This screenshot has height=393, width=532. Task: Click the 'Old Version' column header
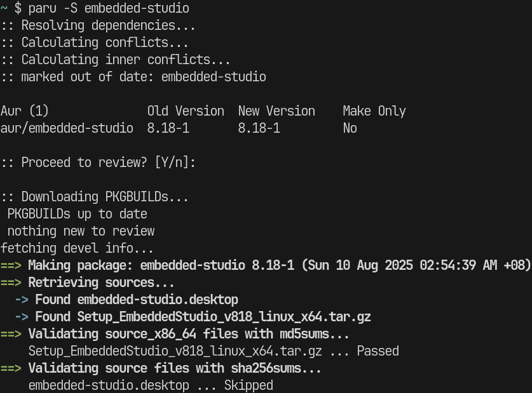tap(186, 111)
